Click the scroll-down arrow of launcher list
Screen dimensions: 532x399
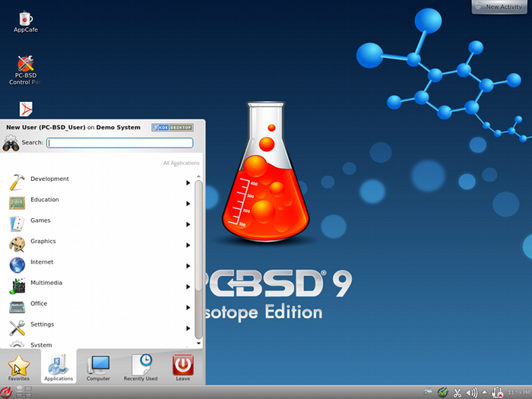coord(199,344)
